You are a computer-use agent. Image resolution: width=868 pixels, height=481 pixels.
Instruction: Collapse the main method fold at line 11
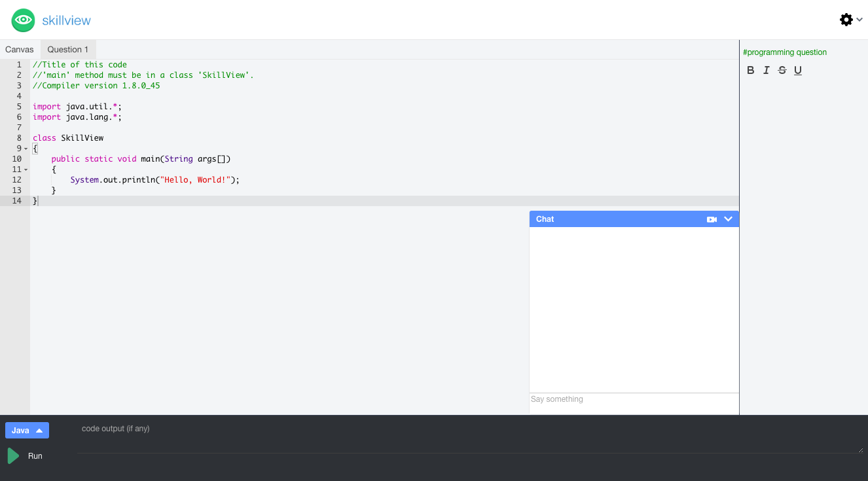26,169
